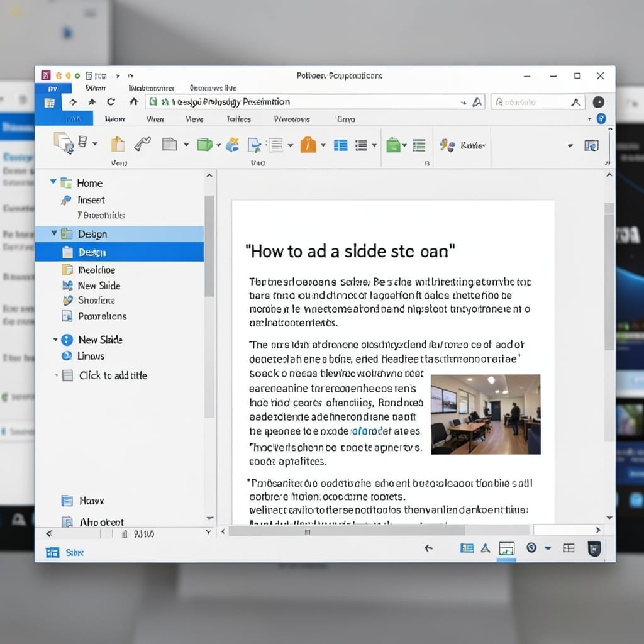
Task: Click the blue help circle icon
Action: coord(601,119)
